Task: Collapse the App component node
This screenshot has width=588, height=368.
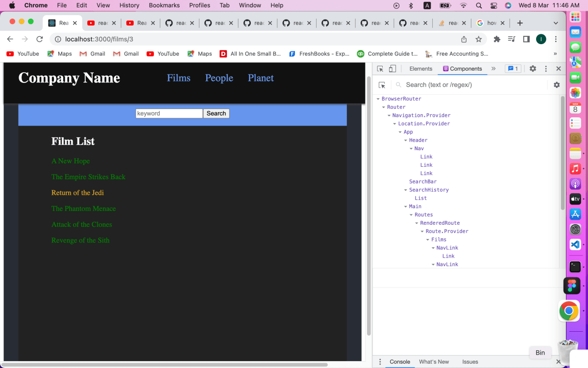Action: tap(400, 132)
